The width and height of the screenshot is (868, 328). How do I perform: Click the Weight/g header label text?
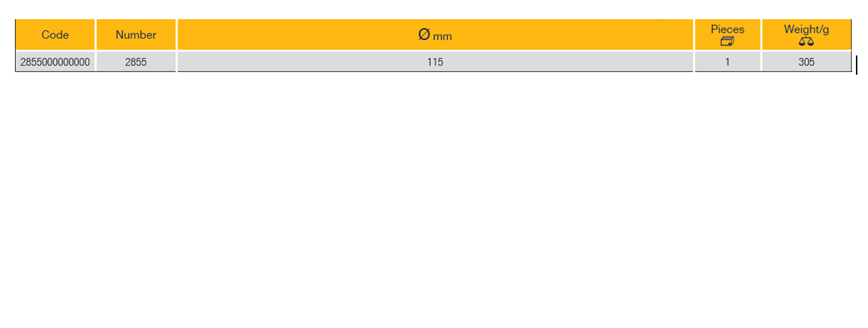pyautogui.click(x=806, y=29)
